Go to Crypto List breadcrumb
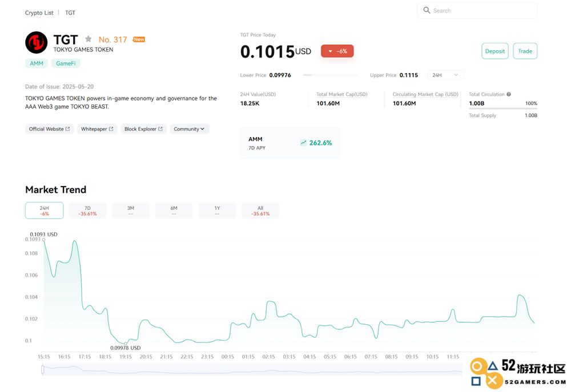Screen dimensions: 571x392 tap(39, 13)
